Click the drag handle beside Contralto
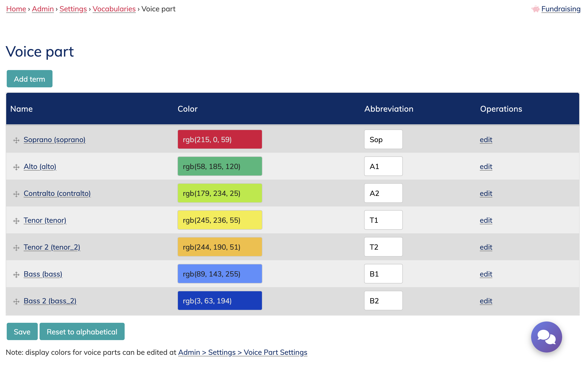 pyautogui.click(x=16, y=194)
